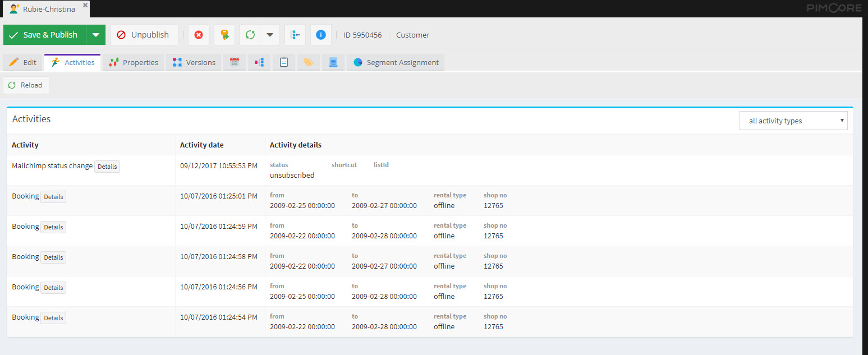
Task: Expand the dropdown arrow beside reload icon
Action: pyautogui.click(x=270, y=35)
